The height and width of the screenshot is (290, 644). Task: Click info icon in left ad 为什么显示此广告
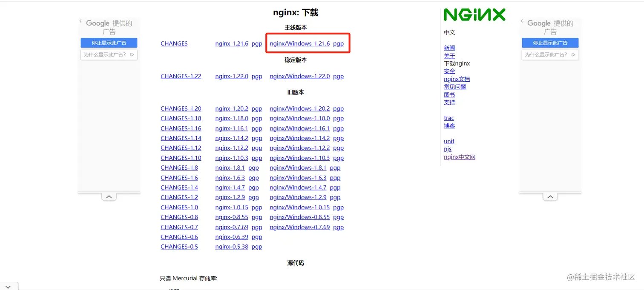[x=132, y=54]
